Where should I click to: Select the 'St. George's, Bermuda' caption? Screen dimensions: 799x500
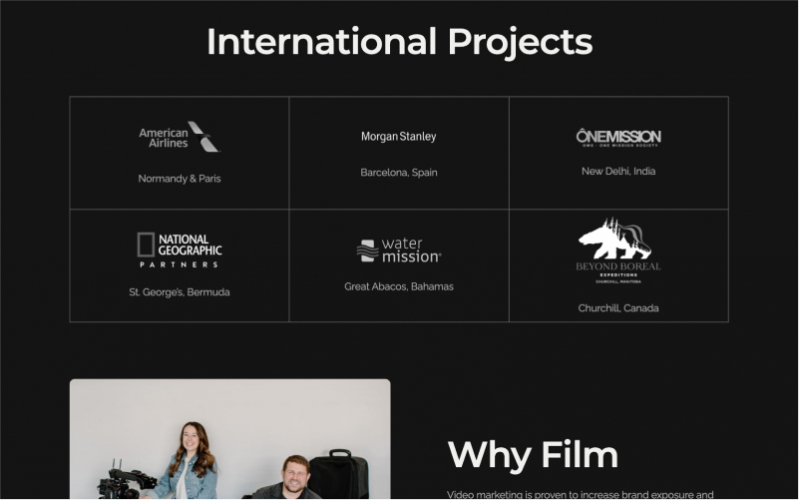(x=179, y=292)
